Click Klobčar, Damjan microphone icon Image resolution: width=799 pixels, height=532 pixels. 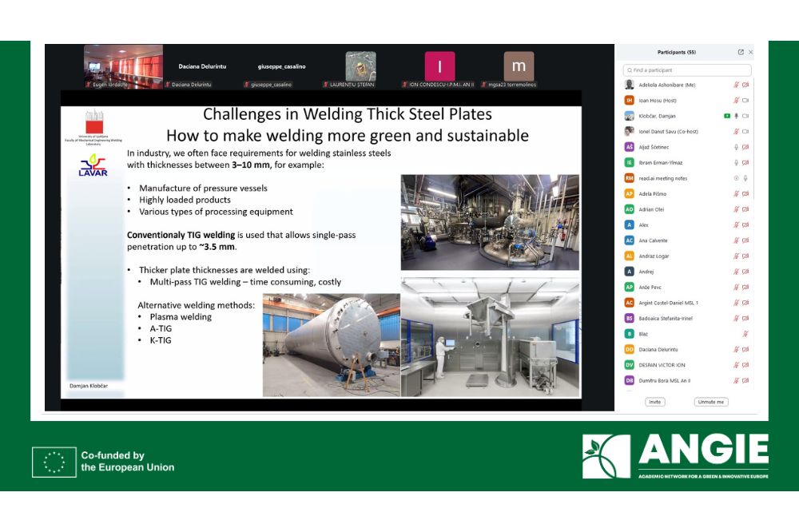737,116
